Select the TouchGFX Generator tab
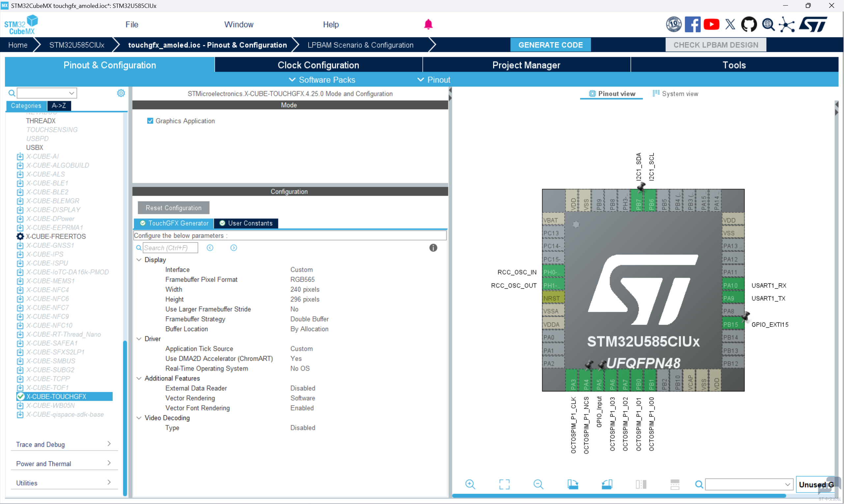844x504 pixels. coord(174,223)
